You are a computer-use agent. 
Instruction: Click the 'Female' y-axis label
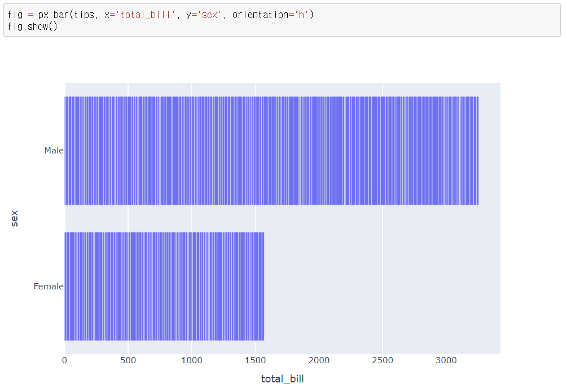pyautogui.click(x=49, y=287)
